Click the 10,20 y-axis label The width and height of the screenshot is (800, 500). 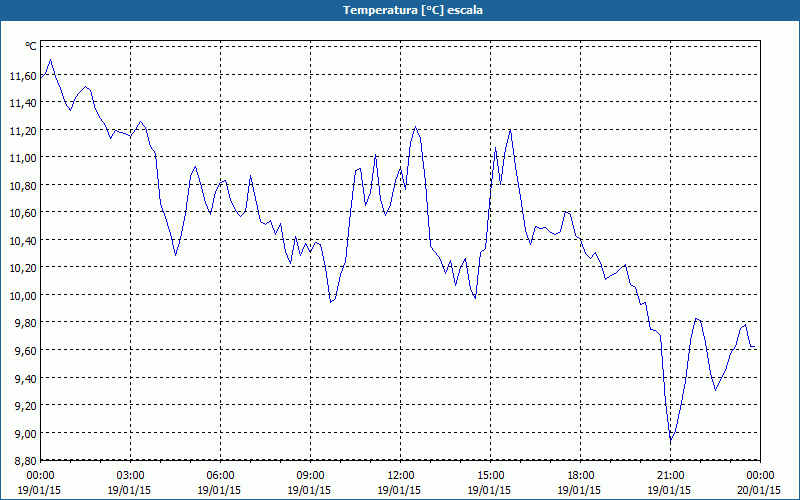click(x=23, y=269)
